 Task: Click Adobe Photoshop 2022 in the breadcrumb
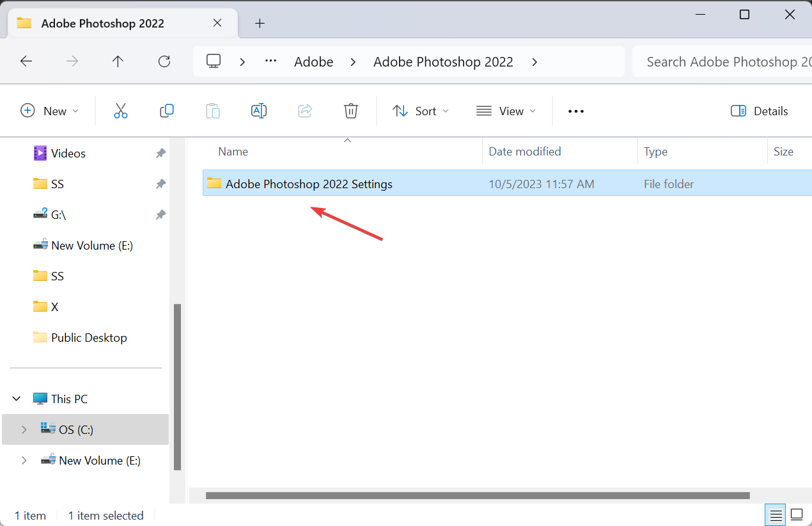pos(444,61)
